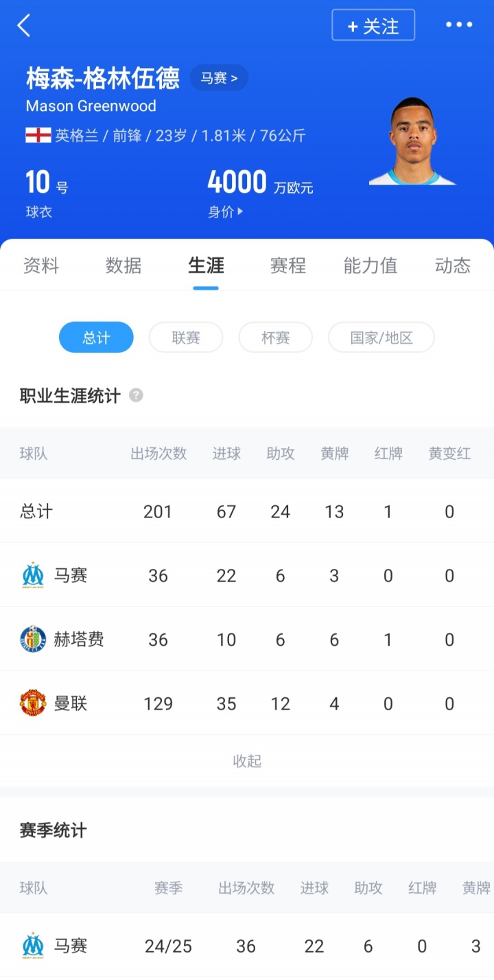Tap the England flag icon
This screenshot has height=980, width=494.
point(38,135)
